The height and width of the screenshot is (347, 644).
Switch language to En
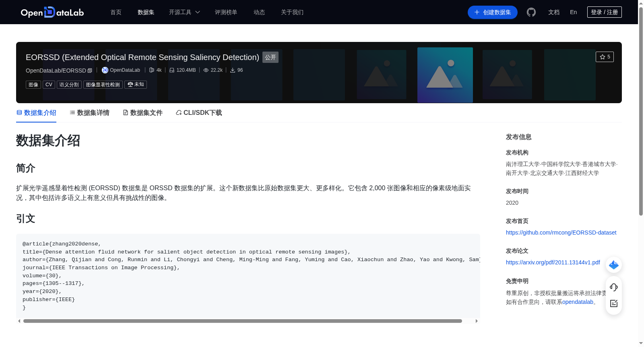(x=574, y=12)
